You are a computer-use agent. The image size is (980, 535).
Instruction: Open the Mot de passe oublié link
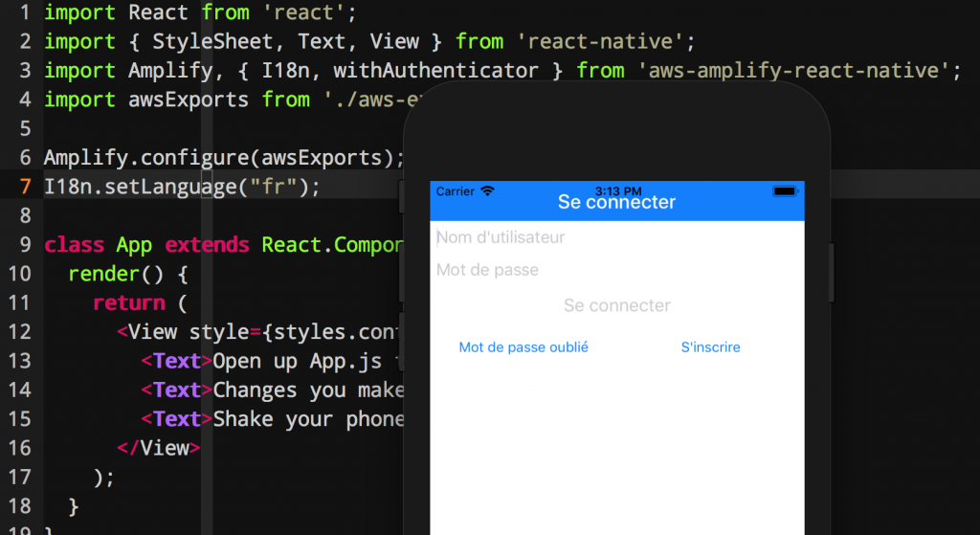click(523, 347)
